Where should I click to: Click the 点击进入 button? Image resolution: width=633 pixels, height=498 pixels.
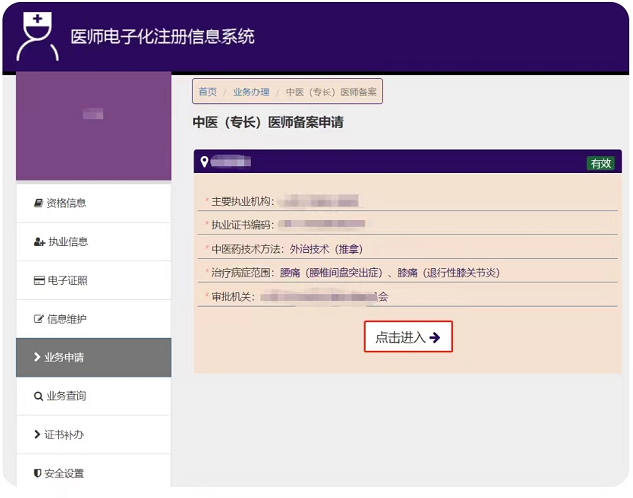click(x=408, y=337)
